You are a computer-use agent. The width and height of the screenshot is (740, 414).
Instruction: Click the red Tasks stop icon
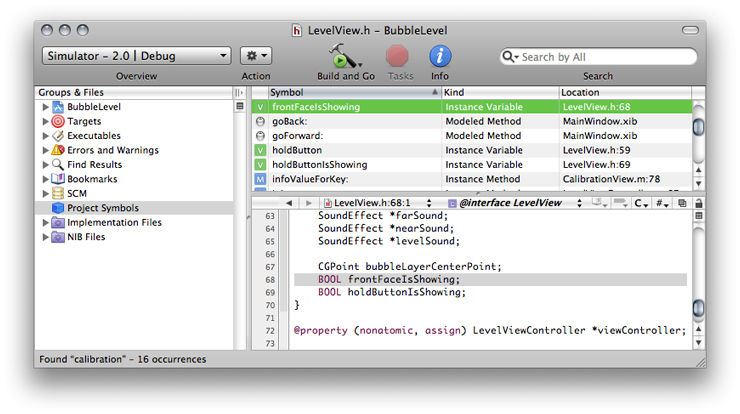398,56
